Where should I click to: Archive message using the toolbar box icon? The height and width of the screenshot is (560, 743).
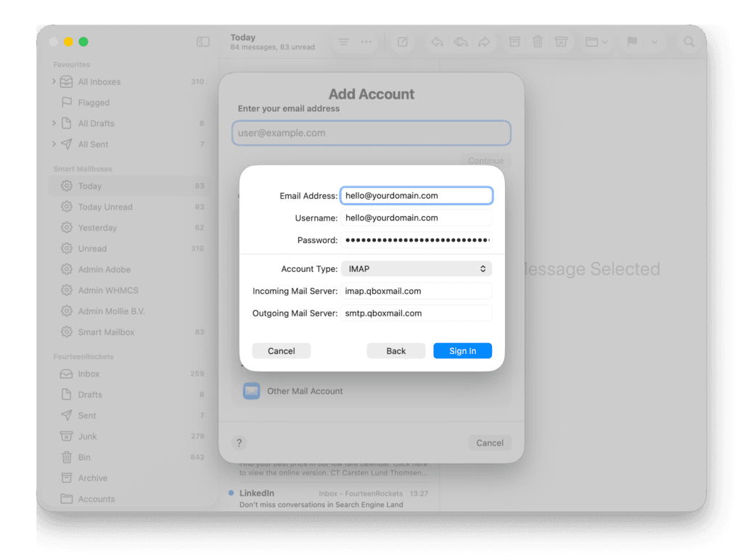point(514,41)
